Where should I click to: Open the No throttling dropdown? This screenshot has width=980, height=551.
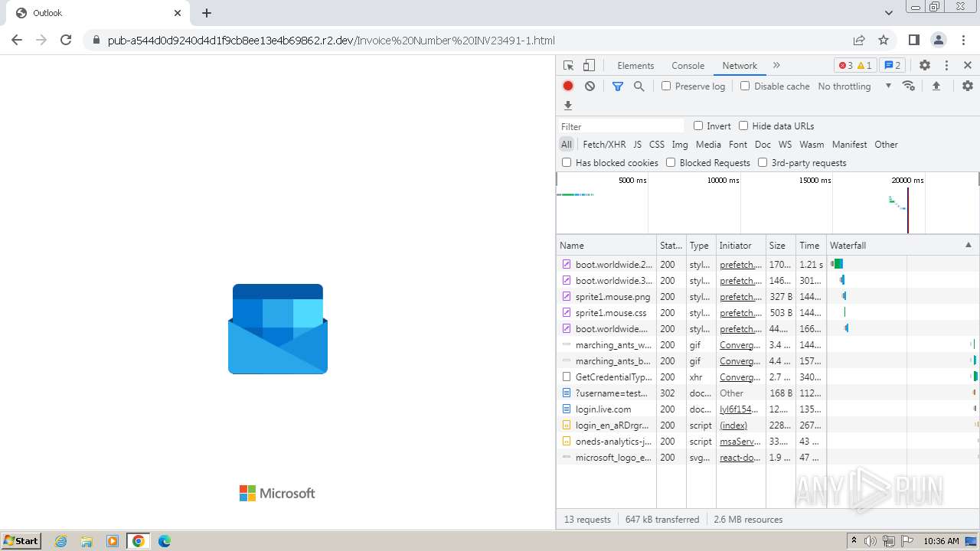pos(854,86)
